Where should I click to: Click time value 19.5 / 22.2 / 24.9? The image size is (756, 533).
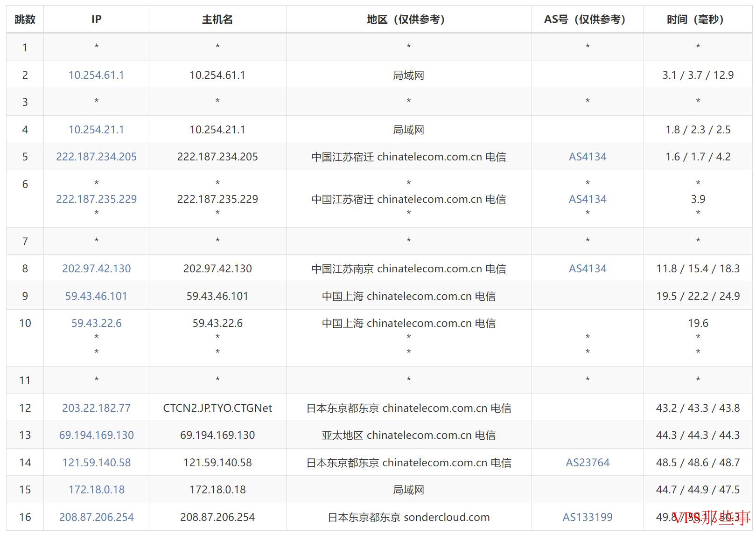(x=698, y=296)
